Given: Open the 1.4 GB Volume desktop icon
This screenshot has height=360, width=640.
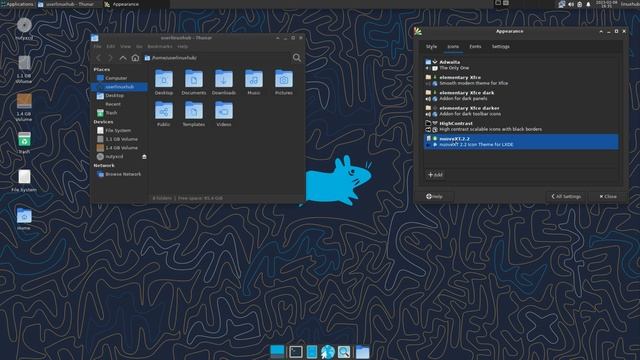Looking at the screenshot, I should (x=24, y=107).
